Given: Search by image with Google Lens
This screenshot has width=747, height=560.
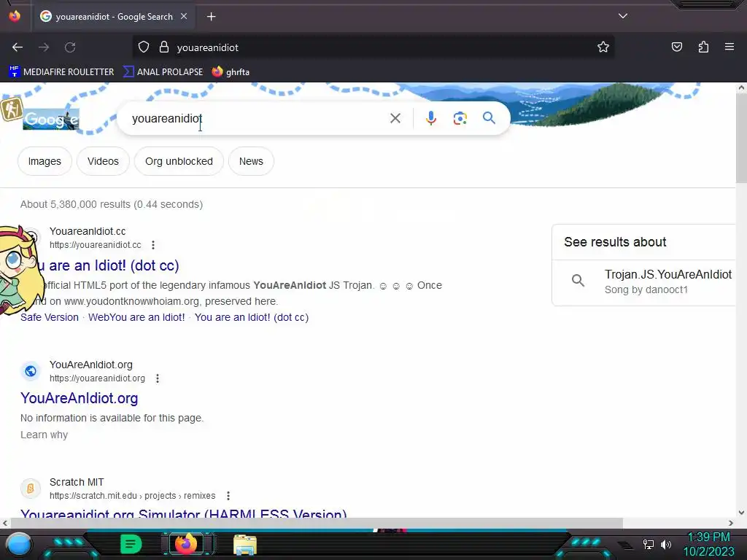Looking at the screenshot, I should coord(460,118).
